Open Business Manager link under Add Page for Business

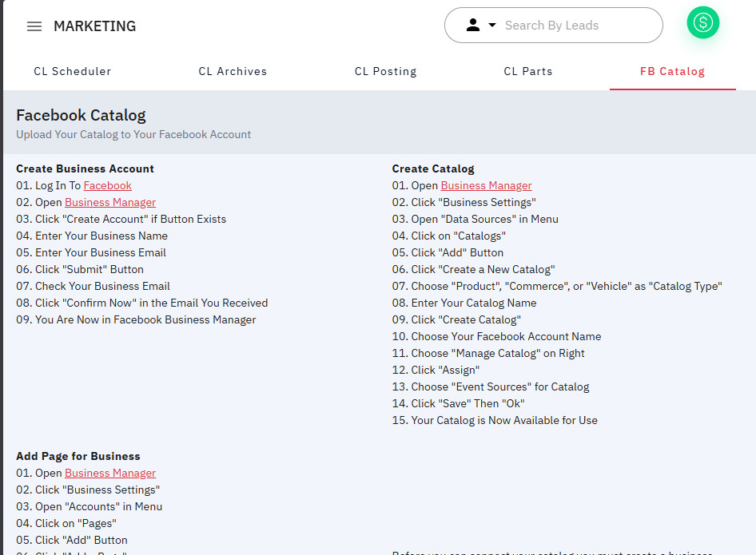click(110, 473)
